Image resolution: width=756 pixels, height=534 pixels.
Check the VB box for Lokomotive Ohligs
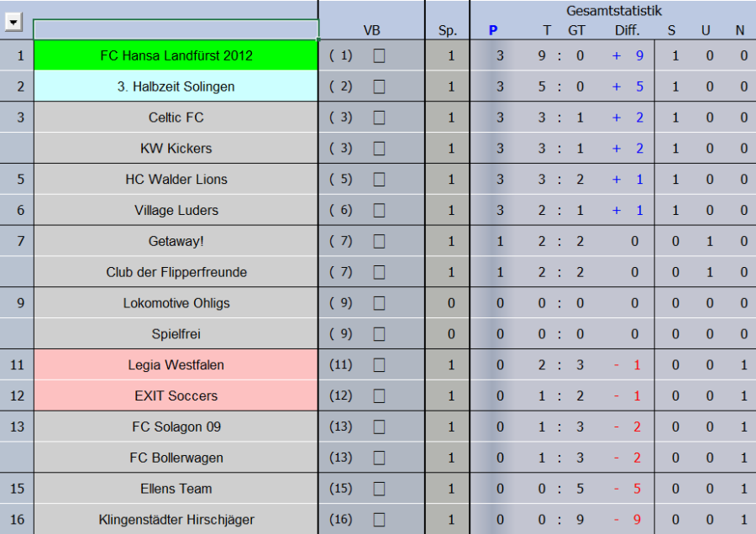(379, 303)
